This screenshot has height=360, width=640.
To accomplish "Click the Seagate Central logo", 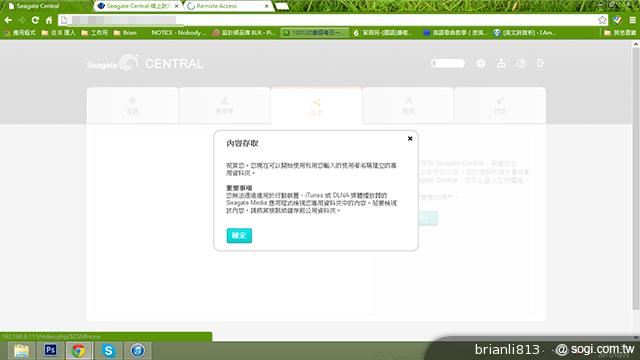I will pyautogui.click(x=144, y=63).
